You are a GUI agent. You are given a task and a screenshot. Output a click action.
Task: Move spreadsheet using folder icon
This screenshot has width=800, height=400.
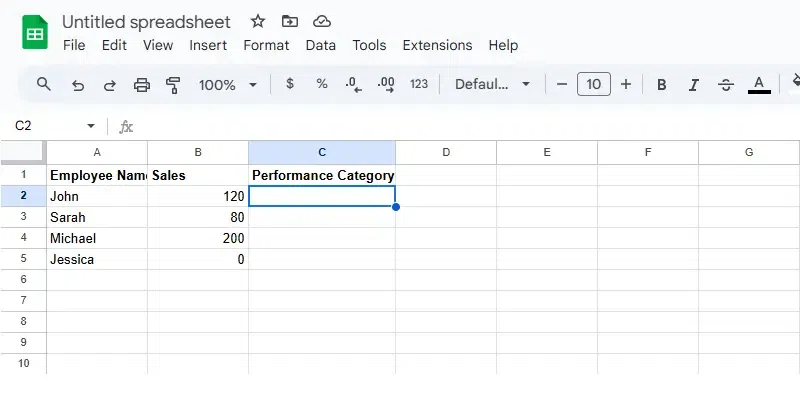[290, 21]
